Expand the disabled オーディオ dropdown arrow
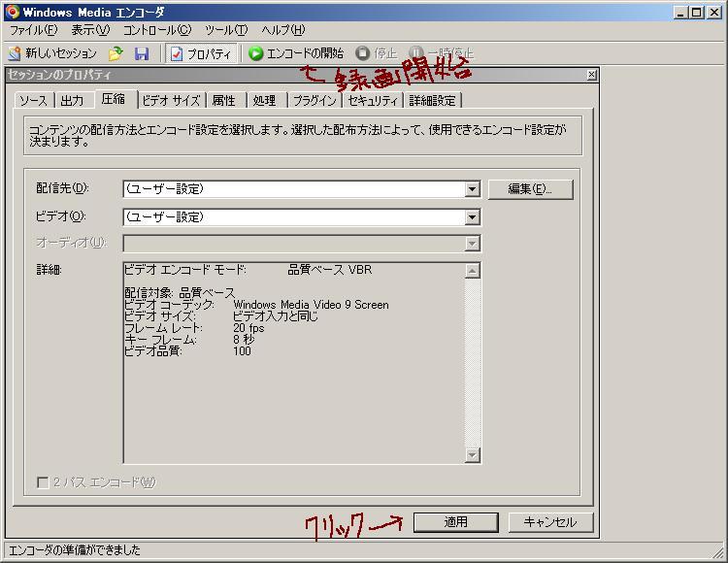The image size is (728, 563). pyautogui.click(x=472, y=244)
